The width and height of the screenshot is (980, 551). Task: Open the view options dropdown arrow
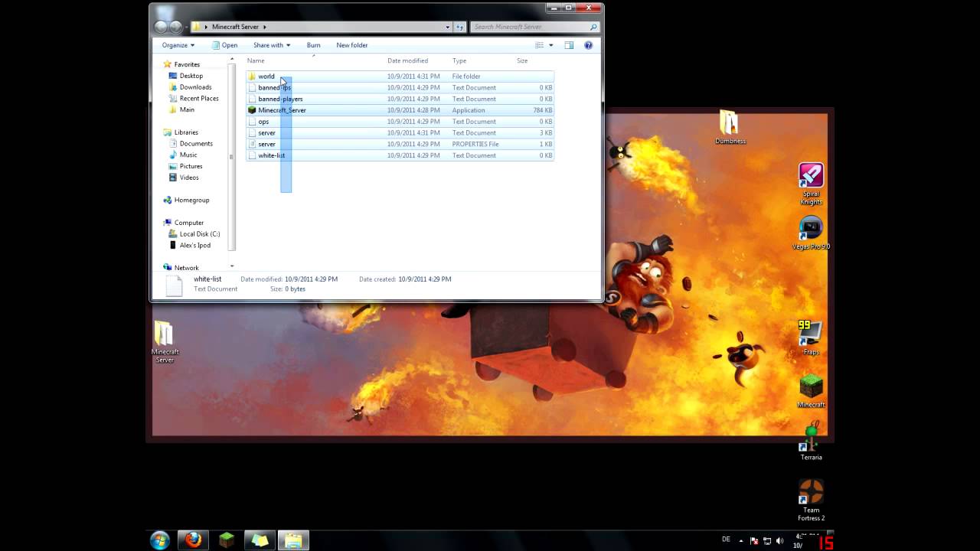pyautogui.click(x=550, y=45)
